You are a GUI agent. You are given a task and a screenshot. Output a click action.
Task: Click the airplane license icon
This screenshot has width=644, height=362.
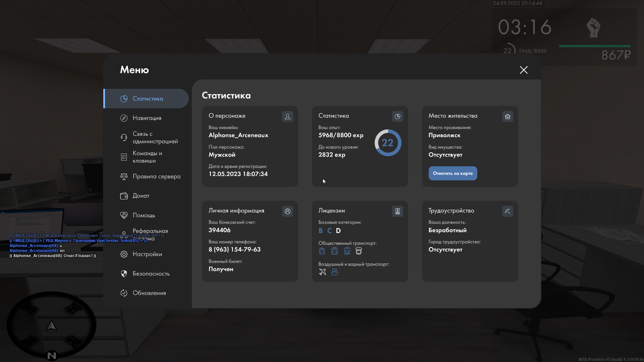point(322,272)
